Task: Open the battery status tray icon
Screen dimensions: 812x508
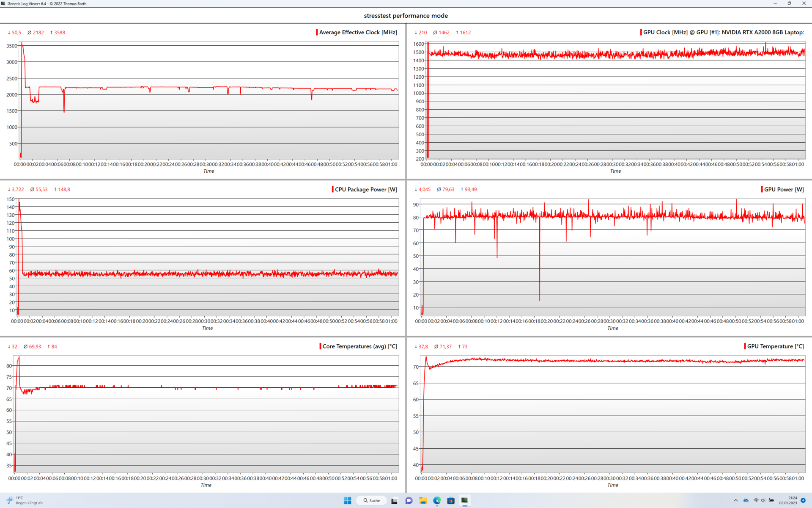Action: tap(771, 500)
